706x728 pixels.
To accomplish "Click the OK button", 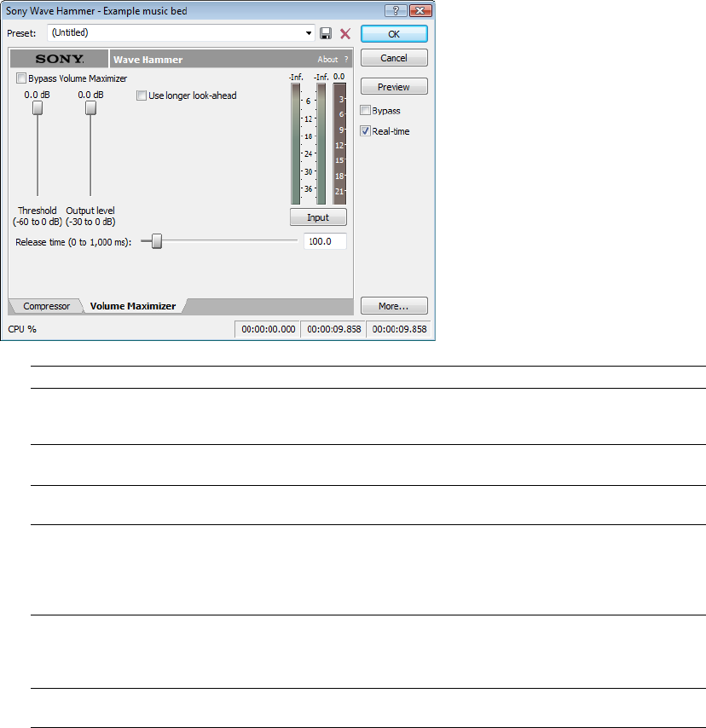I will point(394,34).
